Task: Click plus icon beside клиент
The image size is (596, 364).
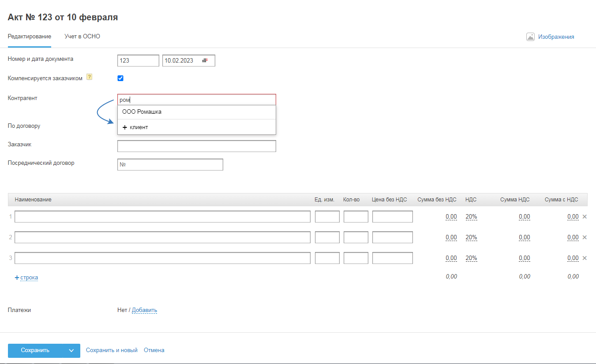Action: point(125,127)
